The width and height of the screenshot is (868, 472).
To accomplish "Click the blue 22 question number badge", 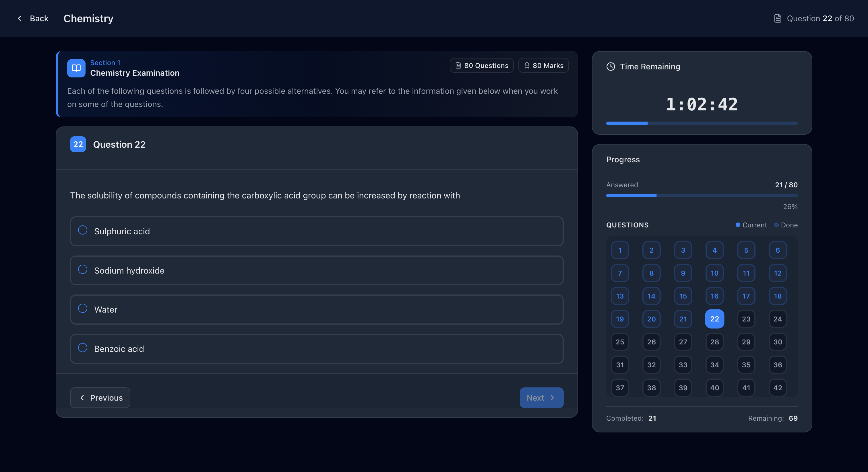I will click(78, 145).
